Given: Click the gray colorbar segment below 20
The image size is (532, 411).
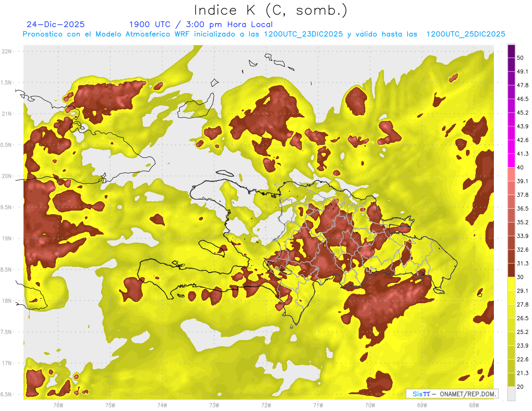Looking at the screenshot, I should pyautogui.click(x=512, y=394).
